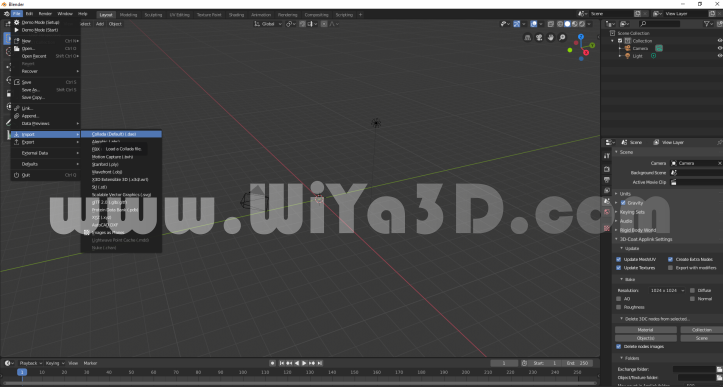Click the Collection button
723x387 pixels.
pyautogui.click(x=701, y=330)
